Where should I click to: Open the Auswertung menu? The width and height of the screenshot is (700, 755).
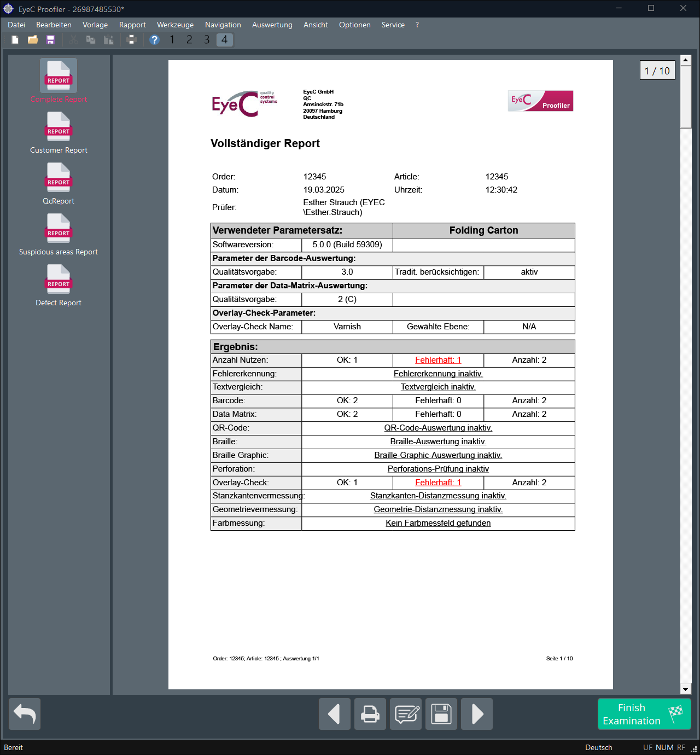click(272, 25)
